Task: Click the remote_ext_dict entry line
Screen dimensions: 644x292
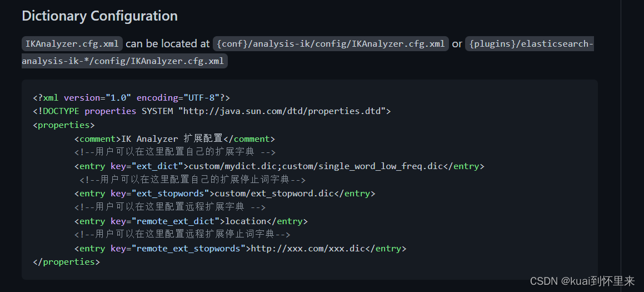Action: pyautogui.click(x=191, y=221)
